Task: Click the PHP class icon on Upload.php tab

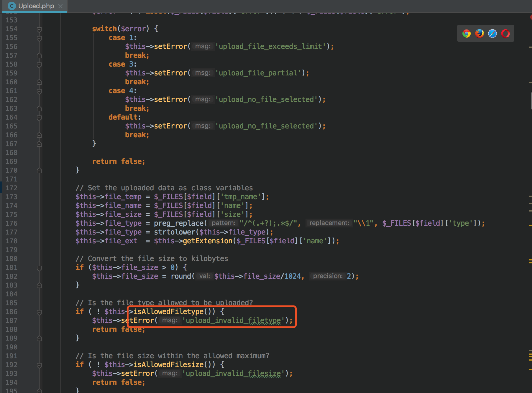Action: coord(11,6)
